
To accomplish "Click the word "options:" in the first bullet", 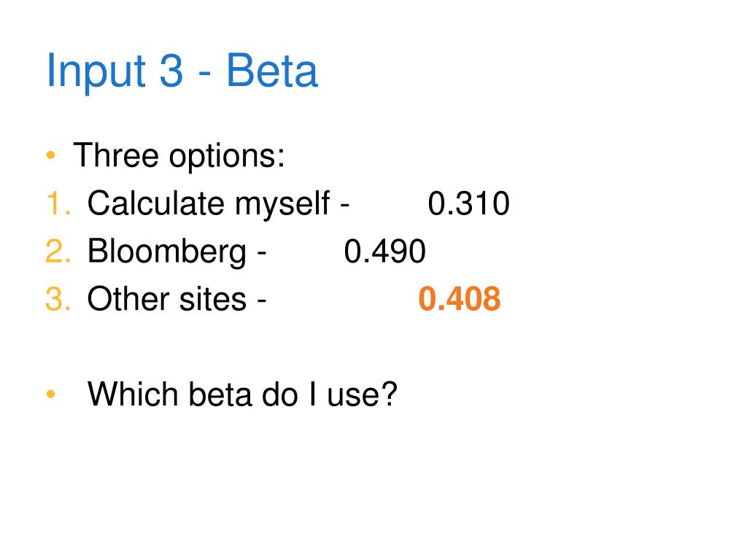I will [x=228, y=157].
